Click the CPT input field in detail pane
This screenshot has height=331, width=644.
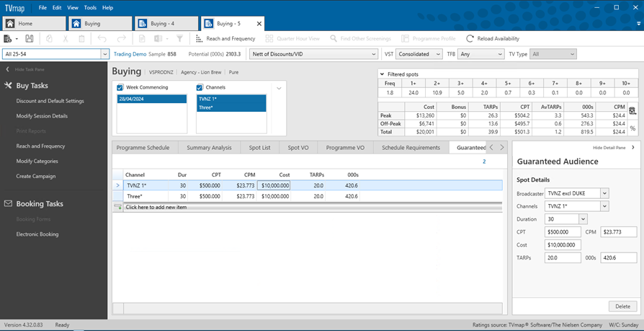point(563,232)
